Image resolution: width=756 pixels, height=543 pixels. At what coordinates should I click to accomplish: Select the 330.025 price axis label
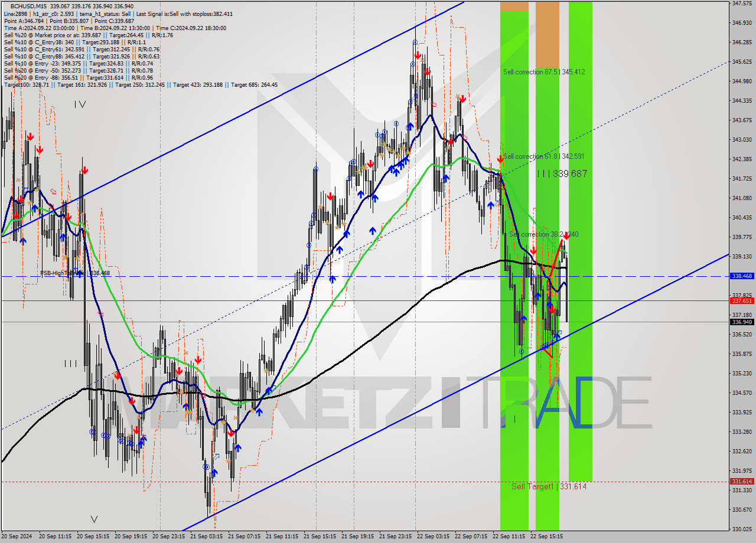click(742, 529)
